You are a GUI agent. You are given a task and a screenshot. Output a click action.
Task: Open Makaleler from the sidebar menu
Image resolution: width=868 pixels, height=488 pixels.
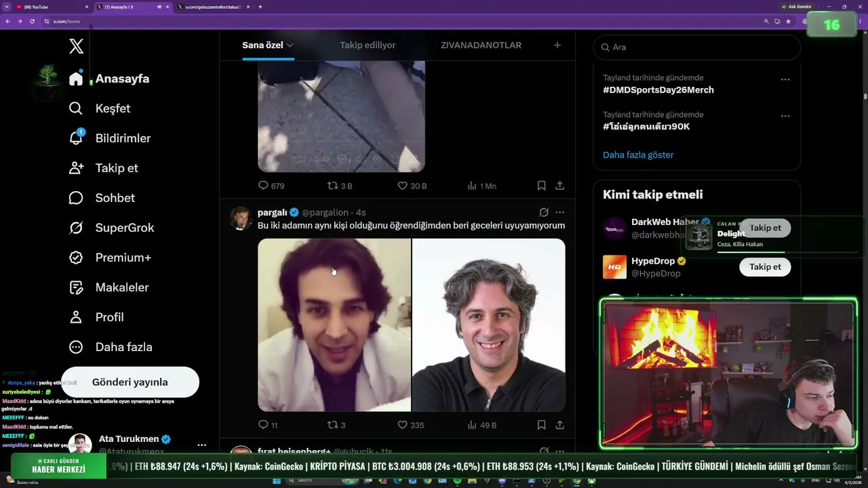coord(122,287)
